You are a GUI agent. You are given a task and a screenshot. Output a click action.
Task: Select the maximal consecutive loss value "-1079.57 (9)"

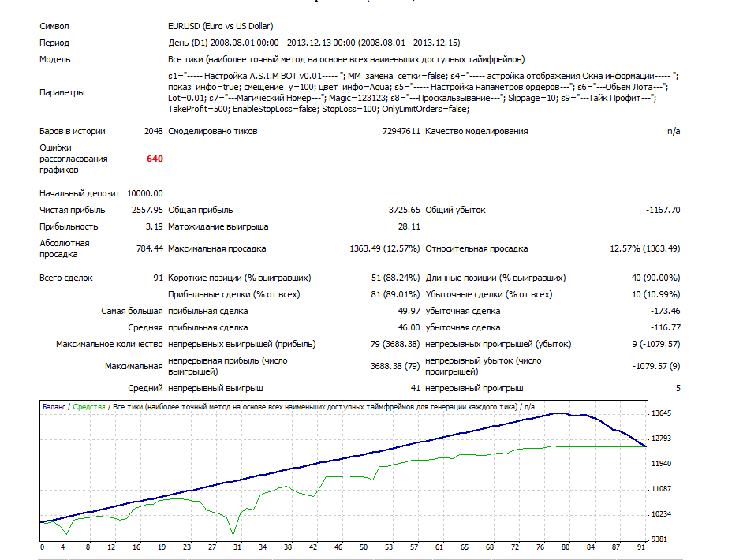[x=655, y=366]
